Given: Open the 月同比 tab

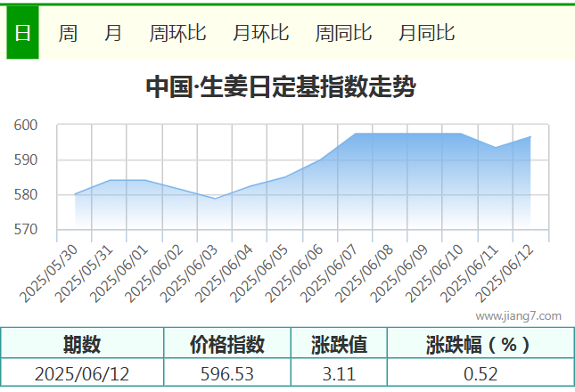Looking at the screenshot, I should click(x=426, y=33).
